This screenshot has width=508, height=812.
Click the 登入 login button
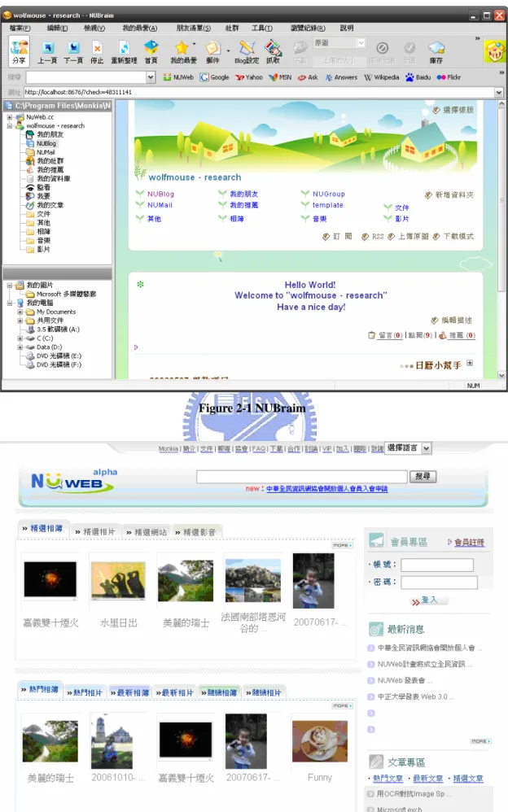tap(429, 600)
